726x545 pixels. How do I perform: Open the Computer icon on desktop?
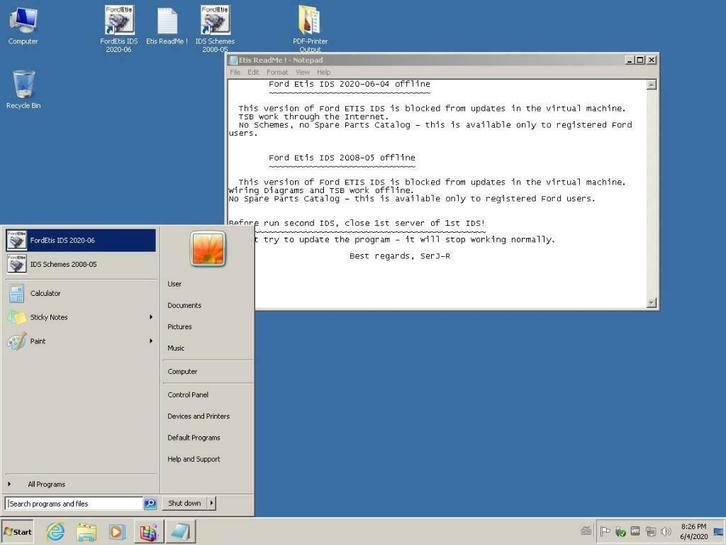click(23, 22)
